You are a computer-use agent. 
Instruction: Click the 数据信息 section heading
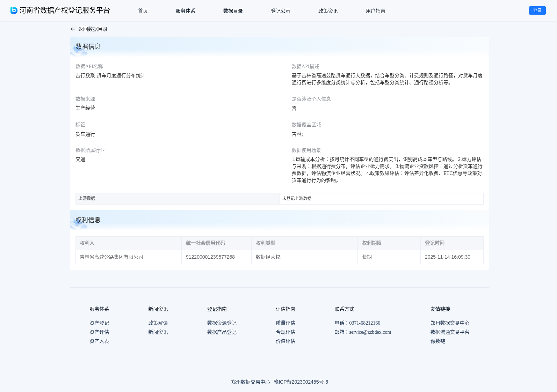pos(88,46)
